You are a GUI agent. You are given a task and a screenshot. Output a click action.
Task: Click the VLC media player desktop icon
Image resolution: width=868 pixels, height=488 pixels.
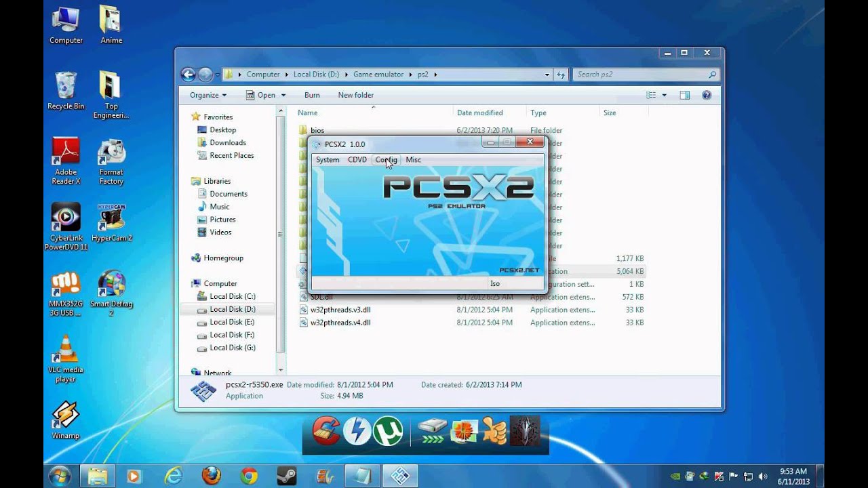click(x=66, y=359)
